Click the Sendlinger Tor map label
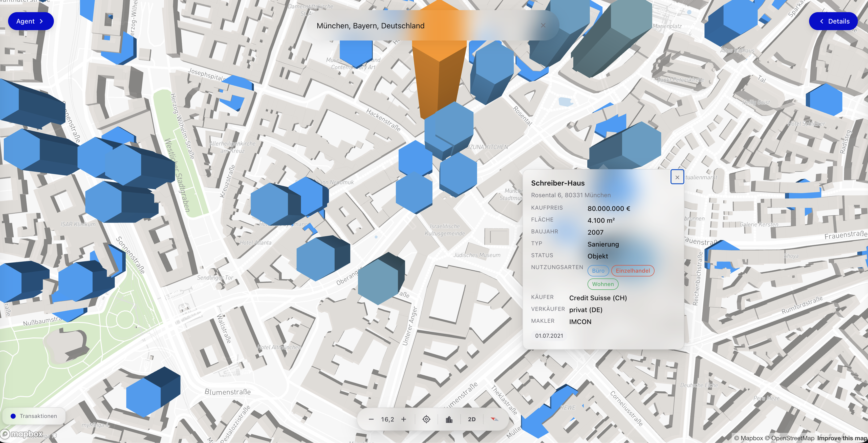The image size is (868, 443). click(215, 277)
